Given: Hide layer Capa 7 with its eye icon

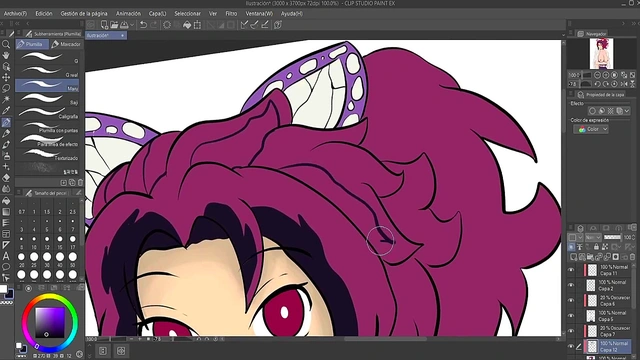Looking at the screenshot, I should coord(571,331).
